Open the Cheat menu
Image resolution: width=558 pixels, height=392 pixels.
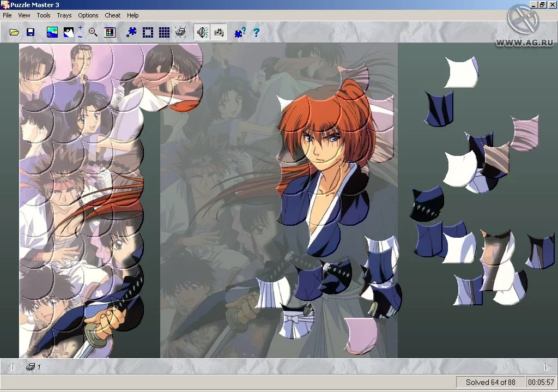point(112,15)
